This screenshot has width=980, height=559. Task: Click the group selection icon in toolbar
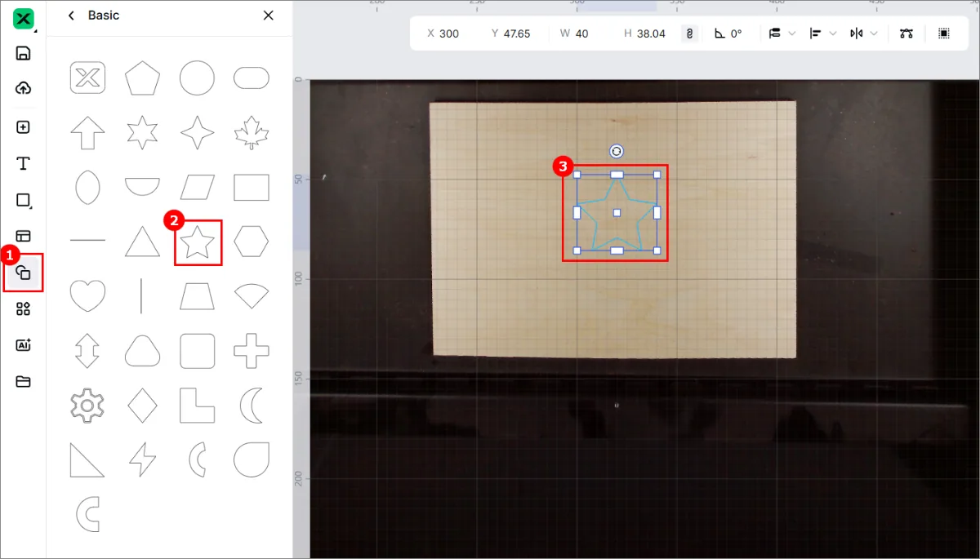point(944,33)
